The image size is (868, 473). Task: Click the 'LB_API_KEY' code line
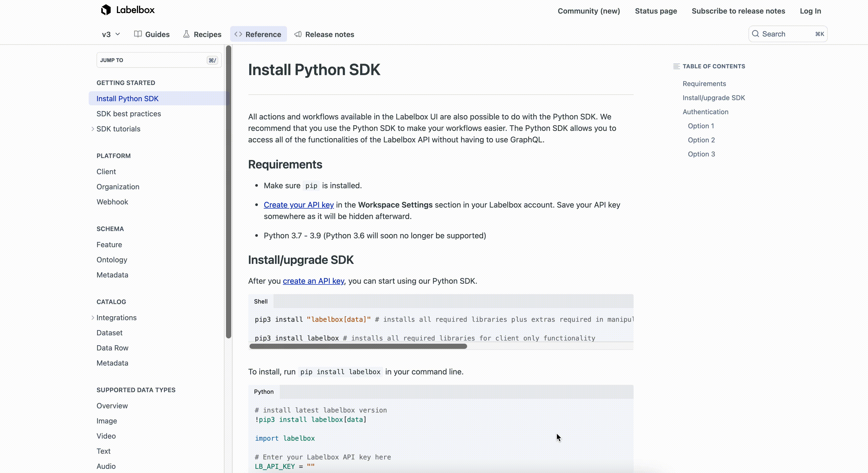point(285,466)
